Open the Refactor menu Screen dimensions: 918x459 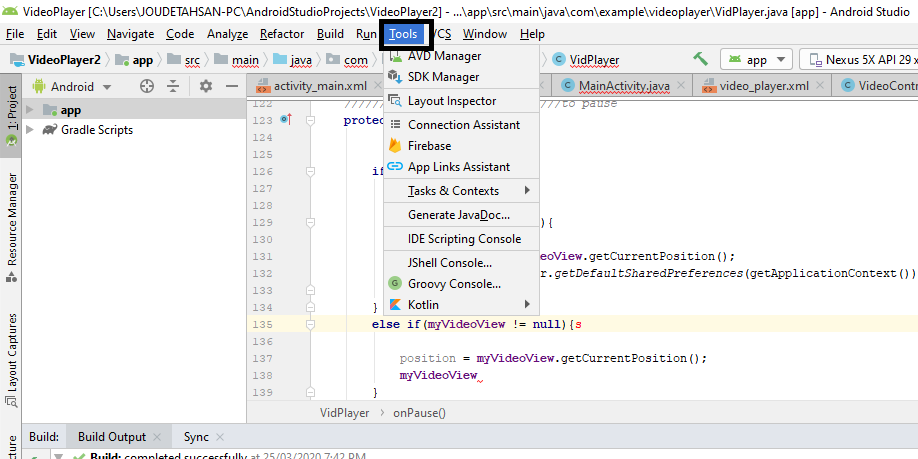282,34
